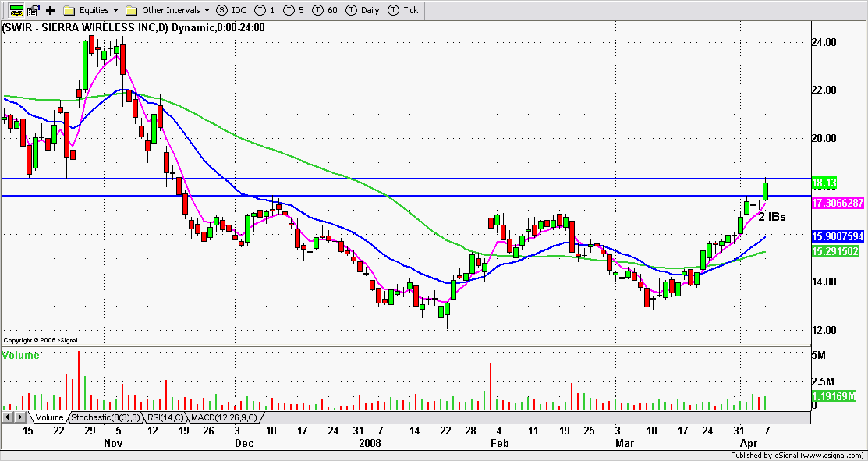Screen dimensions: 868x461
Task: Click the 24.00 price axis label
Action: tap(824, 43)
